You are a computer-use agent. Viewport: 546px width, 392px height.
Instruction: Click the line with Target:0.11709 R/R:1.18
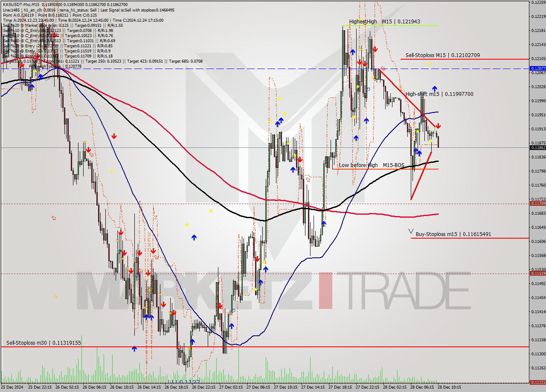point(58,56)
